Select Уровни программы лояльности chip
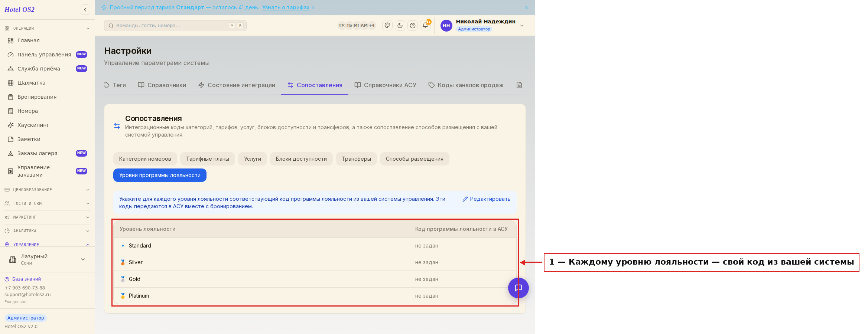Screen dimensions: 868x334 (x=160, y=175)
